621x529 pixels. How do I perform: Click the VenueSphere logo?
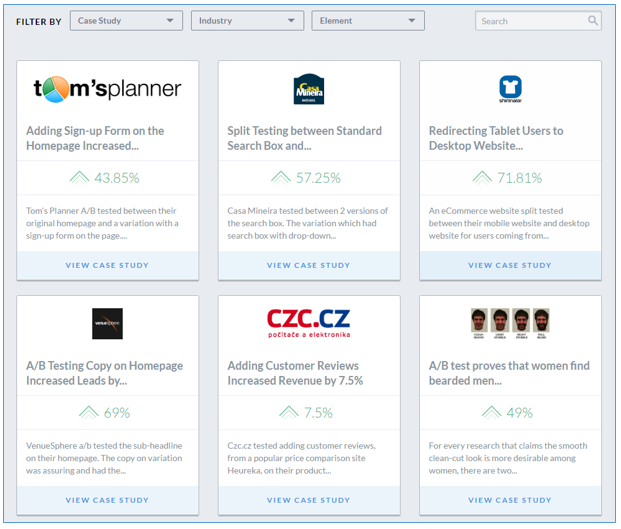(x=107, y=324)
